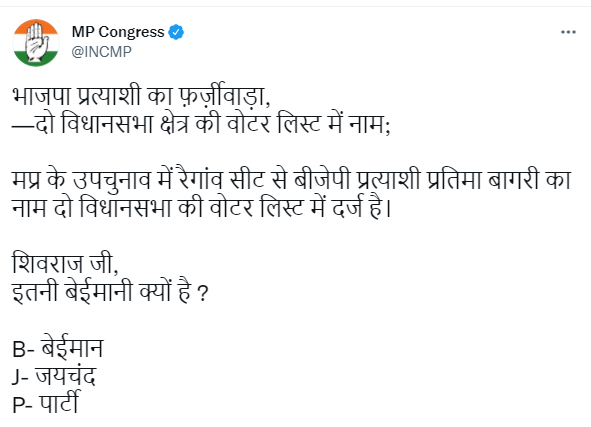The height and width of the screenshot is (427, 591).
Task: Click the word सीट after रैगांव
Action: 247,179
